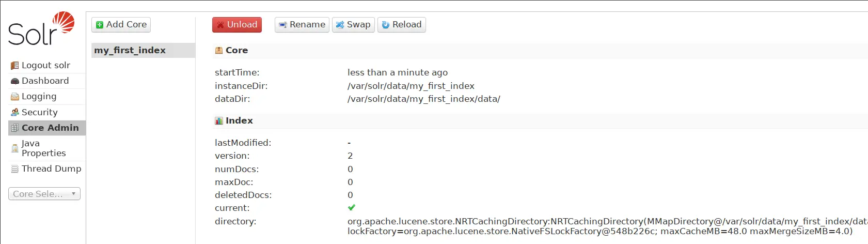Click the Thread Dump icon
This screenshot has width=868, height=244.
click(x=15, y=169)
